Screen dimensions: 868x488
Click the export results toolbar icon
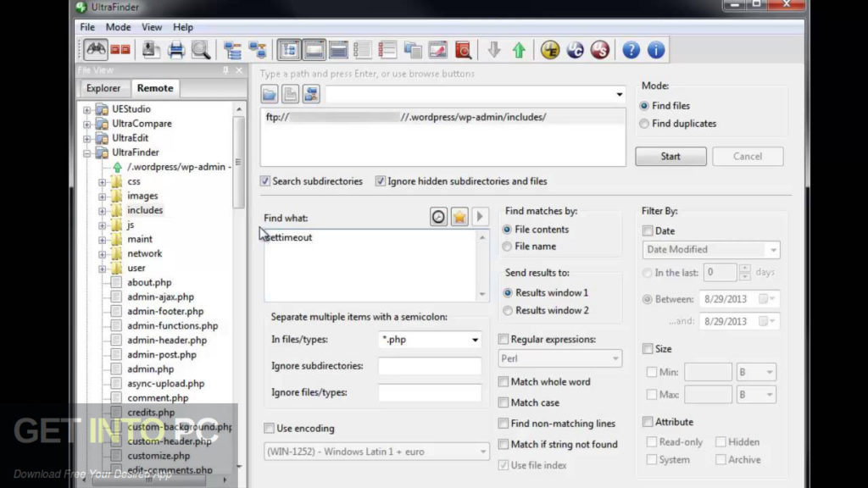point(149,50)
